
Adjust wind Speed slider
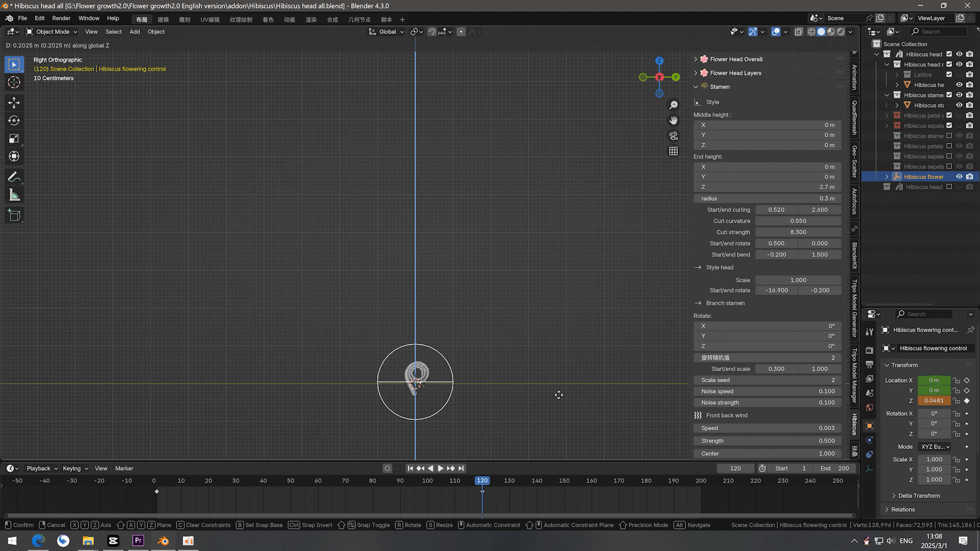(x=767, y=428)
